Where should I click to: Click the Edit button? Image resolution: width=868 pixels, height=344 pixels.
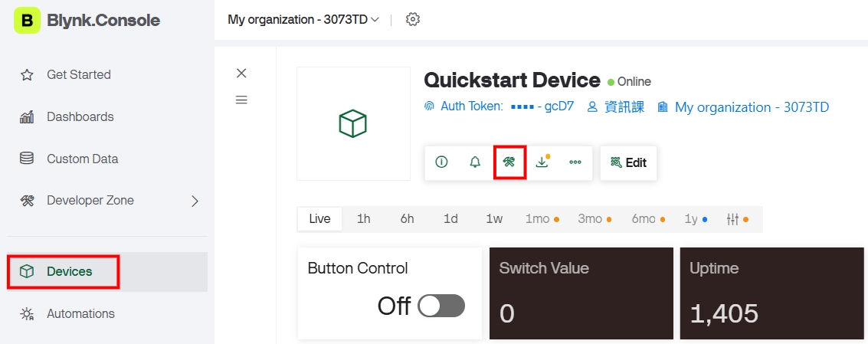click(628, 162)
